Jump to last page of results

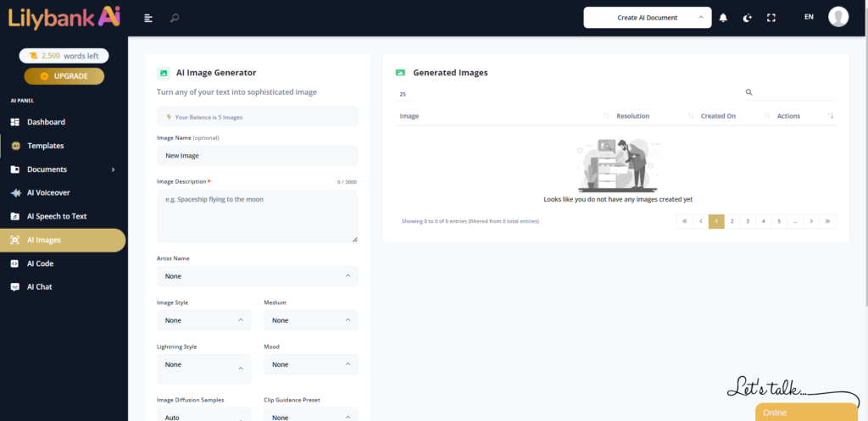click(827, 221)
